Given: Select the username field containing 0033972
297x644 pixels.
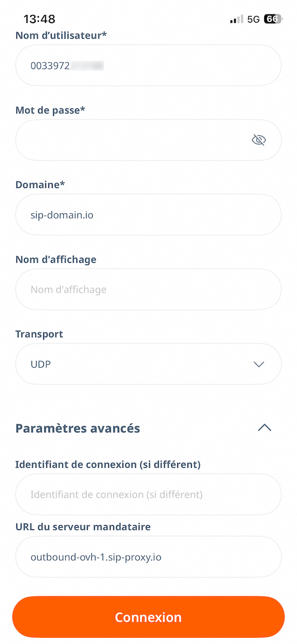Looking at the screenshot, I should point(148,65).
